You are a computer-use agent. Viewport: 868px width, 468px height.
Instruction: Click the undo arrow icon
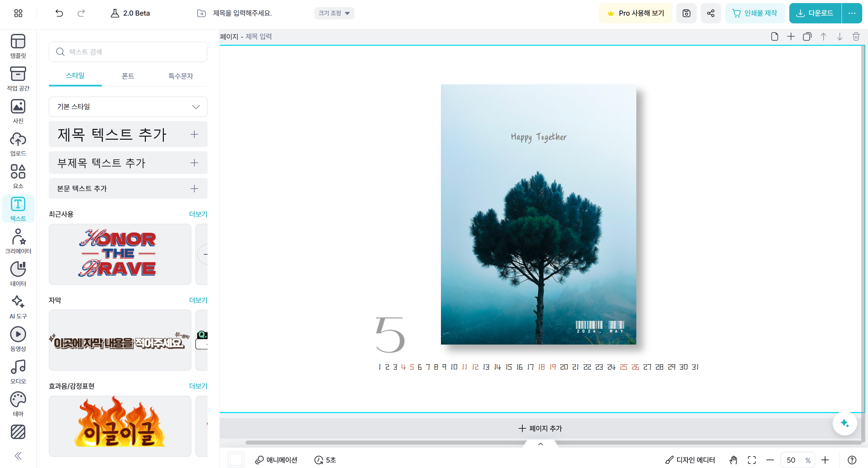(59, 13)
